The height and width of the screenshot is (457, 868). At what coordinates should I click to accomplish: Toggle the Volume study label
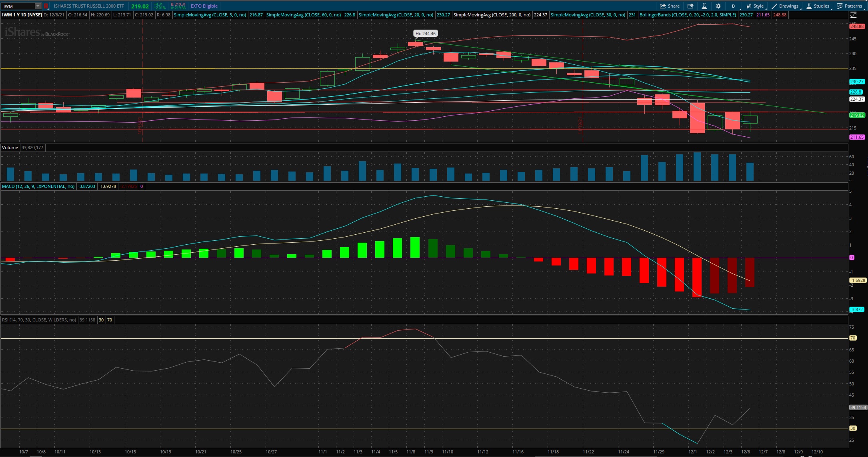pos(10,148)
